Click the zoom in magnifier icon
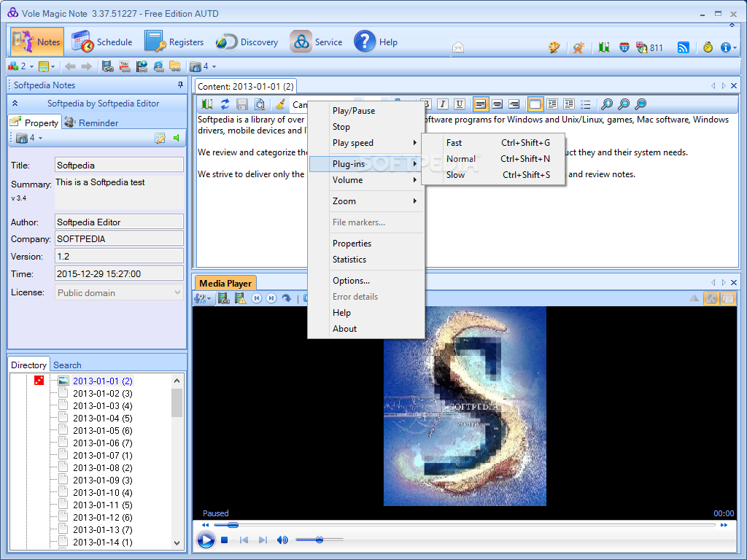The image size is (747, 560). pos(606,104)
